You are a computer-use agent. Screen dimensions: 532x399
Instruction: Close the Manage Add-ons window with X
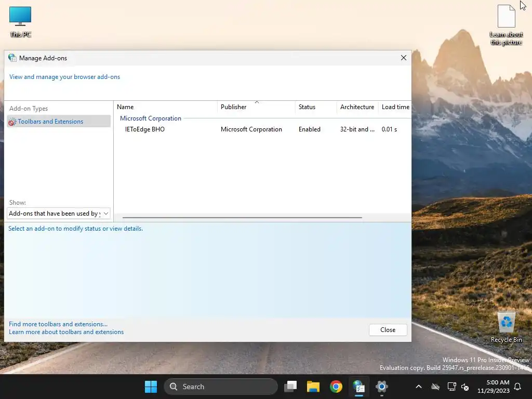pos(403,58)
